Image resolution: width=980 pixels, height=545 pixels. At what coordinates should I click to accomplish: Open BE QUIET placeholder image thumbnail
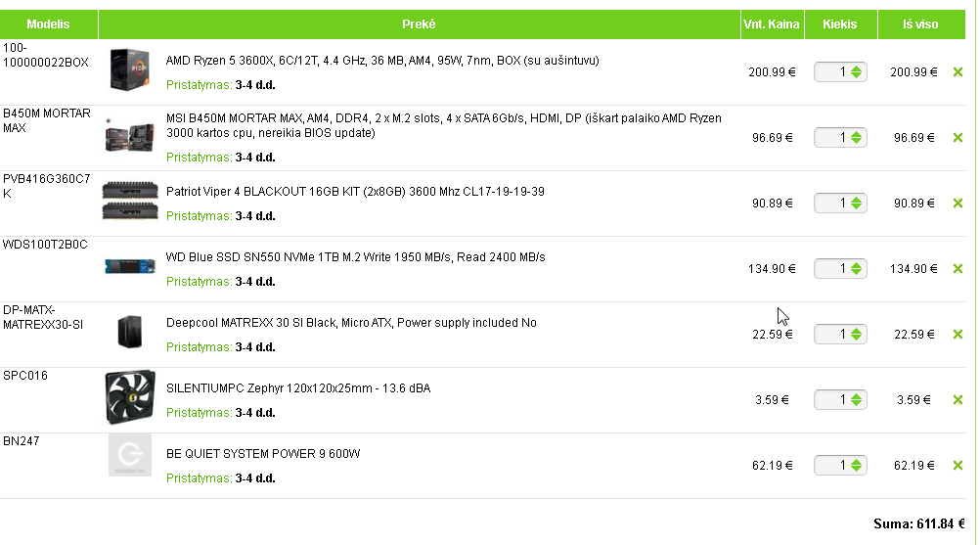pyautogui.click(x=130, y=455)
